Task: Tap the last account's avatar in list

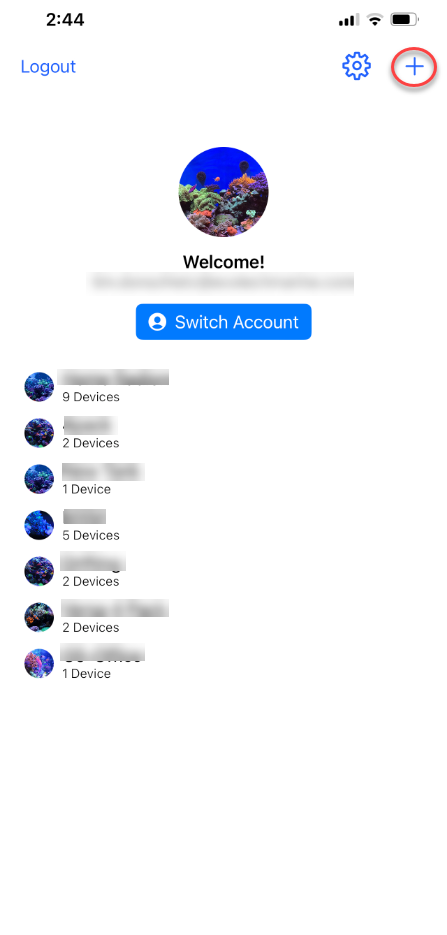Action: click(39, 663)
